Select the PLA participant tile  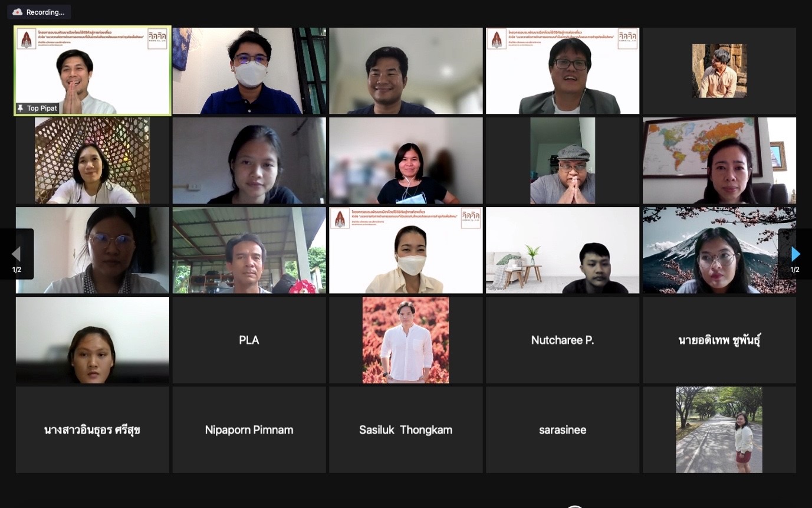pyautogui.click(x=249, y=340)
